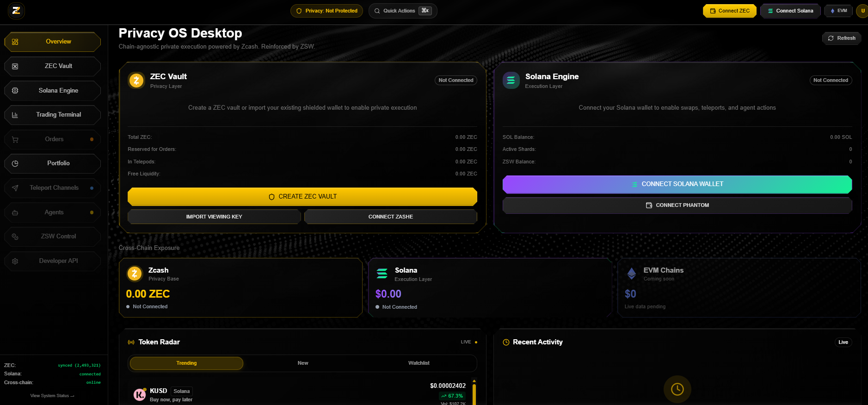Click the Solana exposure card logo
This screenshot has height=405, width=868.
click(x=382, y=274)
